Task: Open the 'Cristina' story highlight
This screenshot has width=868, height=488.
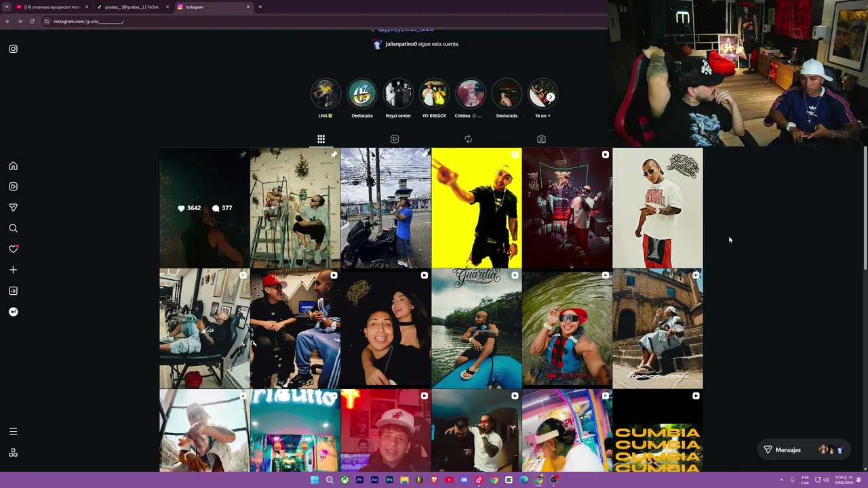Action: 471,94
